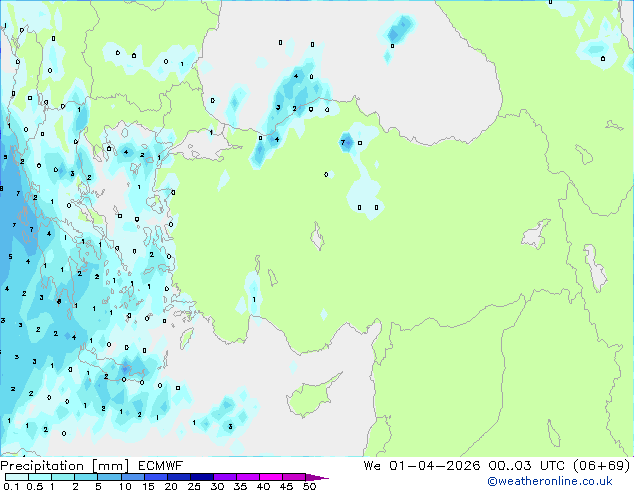634x490 pixels.
Task: Click the 1–2 mm legend color swatch
Action: 63,477
